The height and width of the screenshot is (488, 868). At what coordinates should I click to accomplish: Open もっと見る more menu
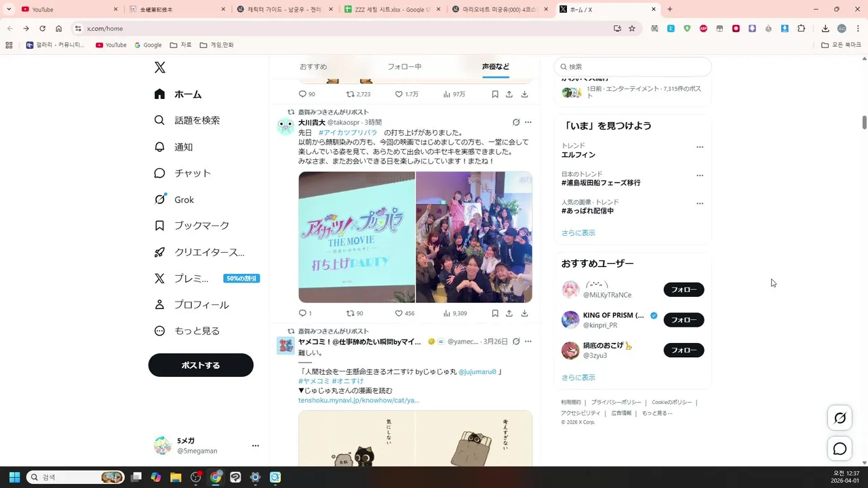point(187,331)
